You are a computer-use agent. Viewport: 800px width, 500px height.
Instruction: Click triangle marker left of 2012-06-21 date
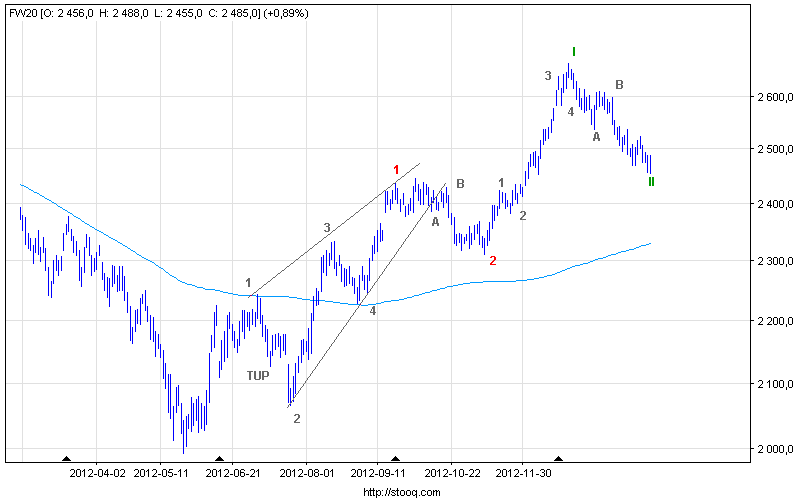tap(219, 459)
